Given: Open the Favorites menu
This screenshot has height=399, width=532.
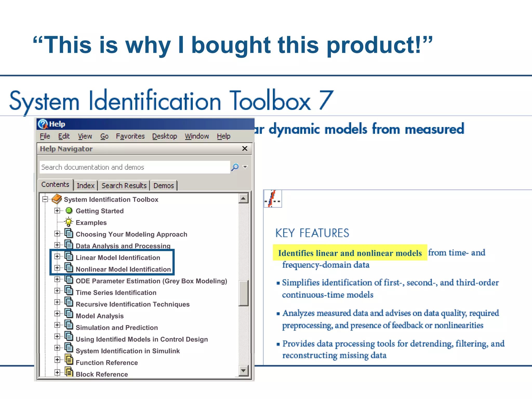Looking at the screenshot, I should pos(130,136).
